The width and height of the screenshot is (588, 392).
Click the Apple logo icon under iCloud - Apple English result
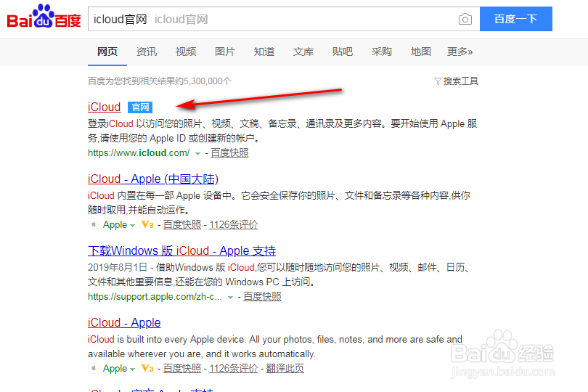tap(94, 368)
